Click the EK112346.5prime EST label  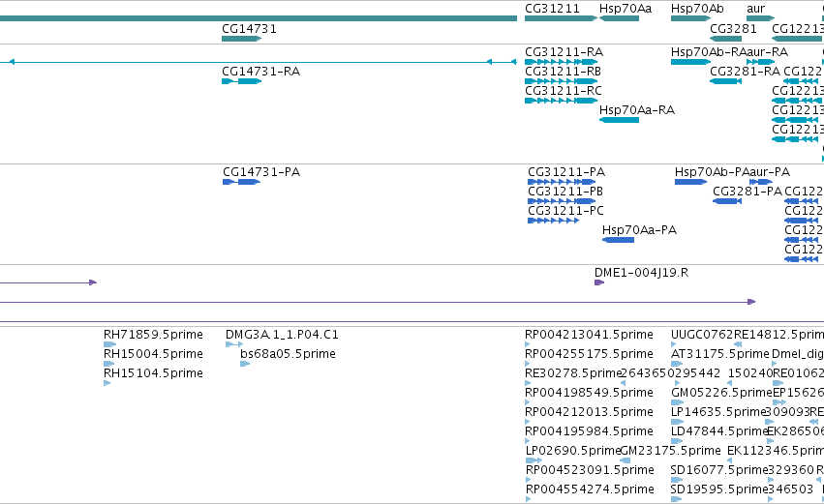pyautogui.click(x=776, y=451)
